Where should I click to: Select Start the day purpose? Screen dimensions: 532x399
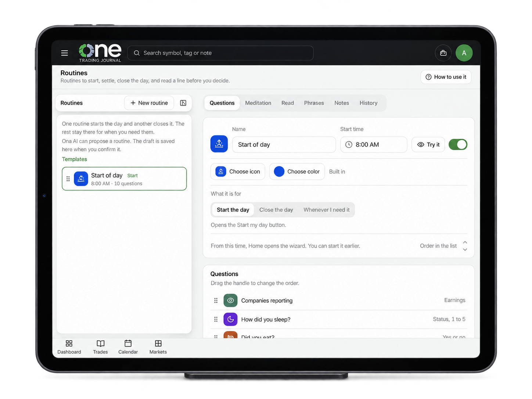pos(233,210)
